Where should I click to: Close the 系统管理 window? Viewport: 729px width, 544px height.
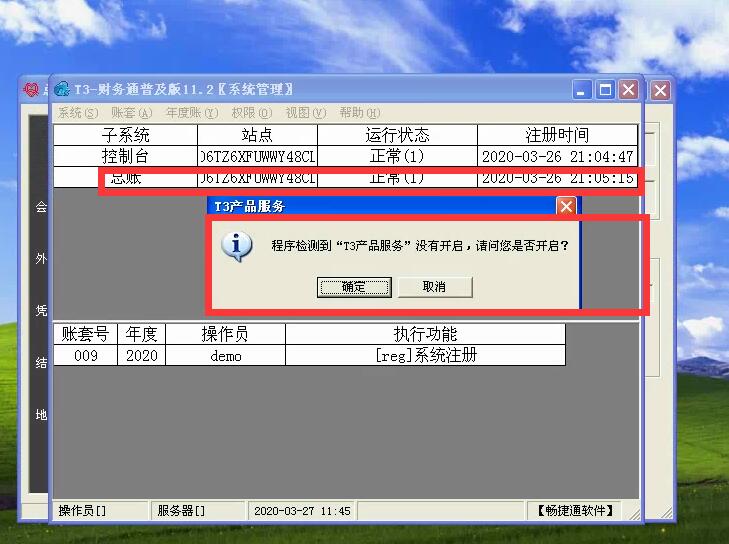point(629,90)
